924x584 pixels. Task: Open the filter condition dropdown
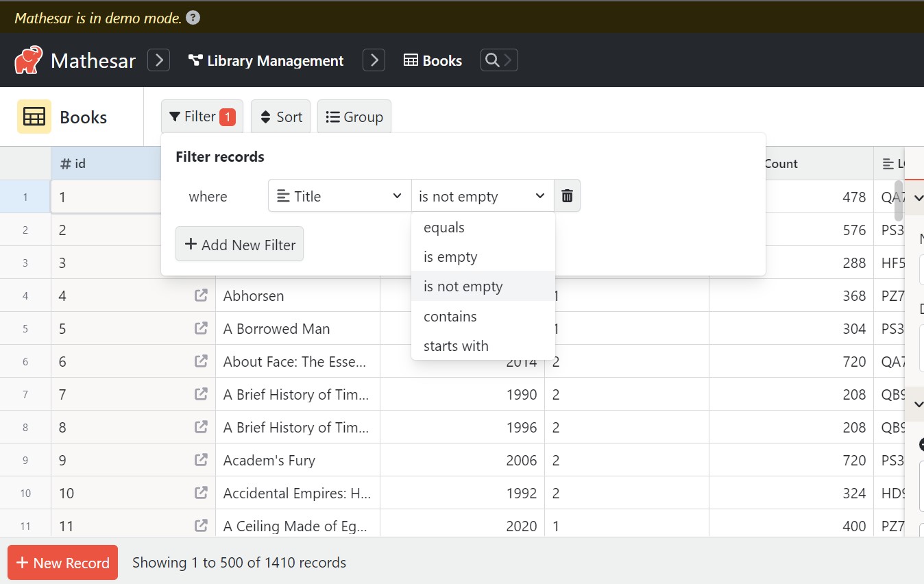pyautogui.click(x=482, y=196)
